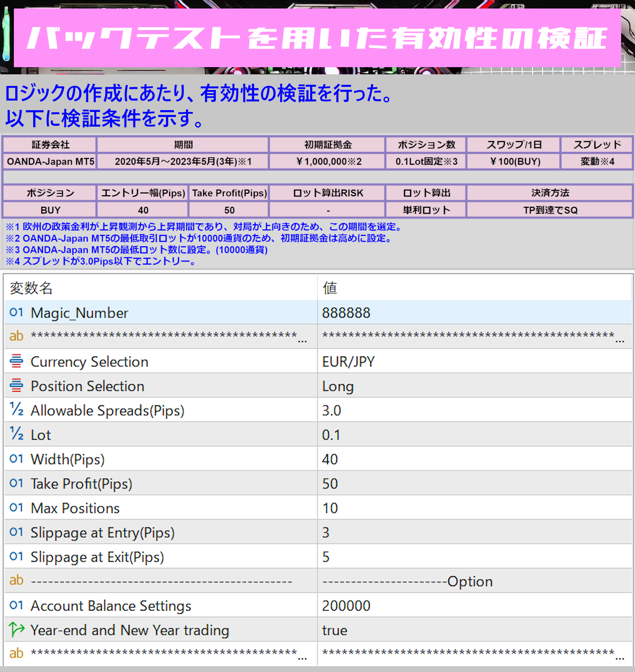Click the integer icon beside Max Positions
This screenshot has width=635, height=672.
[16, 508]
